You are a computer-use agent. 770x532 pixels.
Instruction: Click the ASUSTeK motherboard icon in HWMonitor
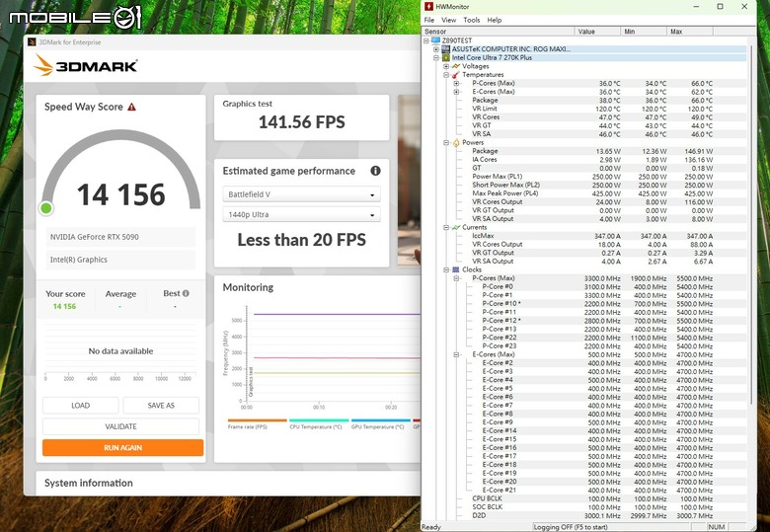click(445, 49)
